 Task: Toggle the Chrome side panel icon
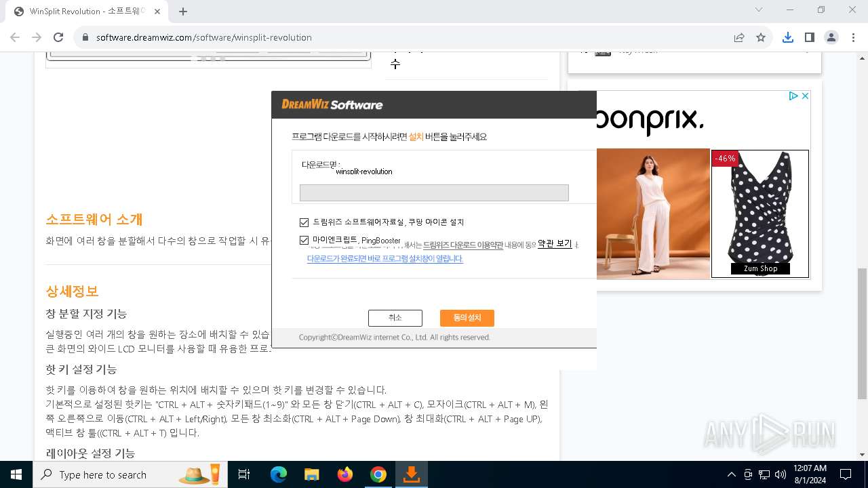point(810,37)
